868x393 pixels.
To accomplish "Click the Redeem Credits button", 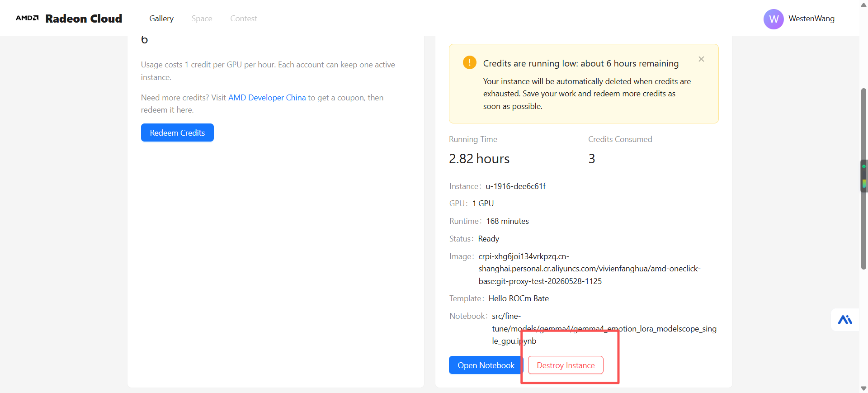I will click(177, 133).
